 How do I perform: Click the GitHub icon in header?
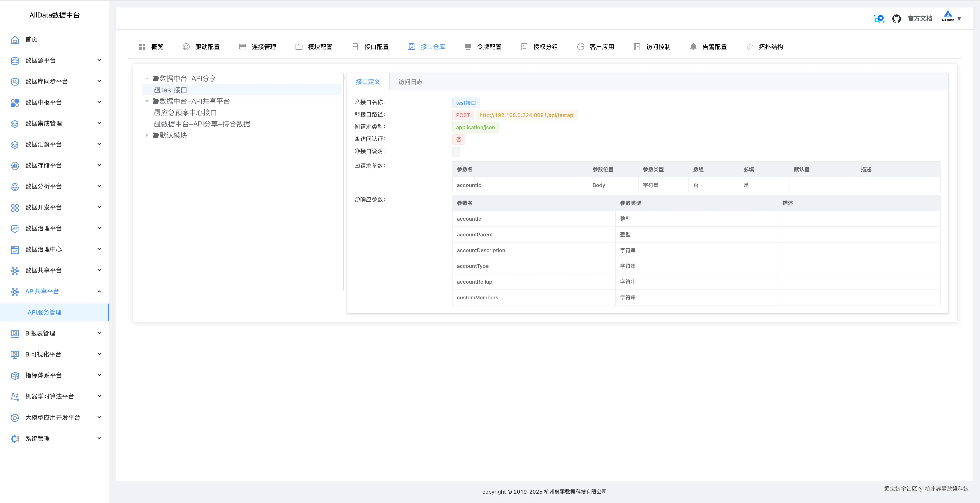click(x=896, y=19)
